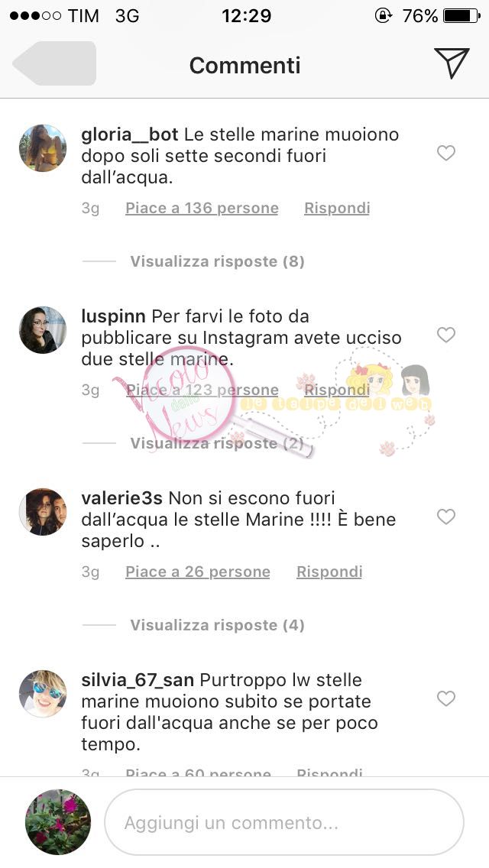Open luspinn's profile avatar
489x868 pixels.
pyautogui.click(x=43, y=330)
